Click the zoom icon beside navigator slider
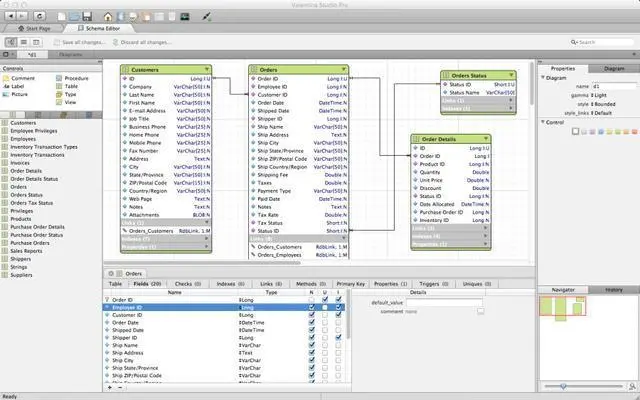 click(632, 386)
